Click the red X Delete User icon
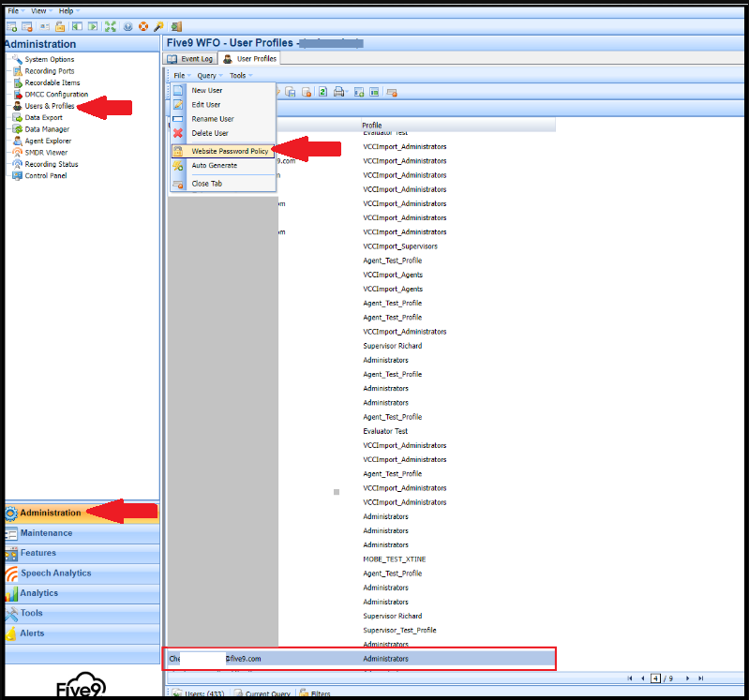The width and height of the screenshot is (749, 700). [178, 133]
